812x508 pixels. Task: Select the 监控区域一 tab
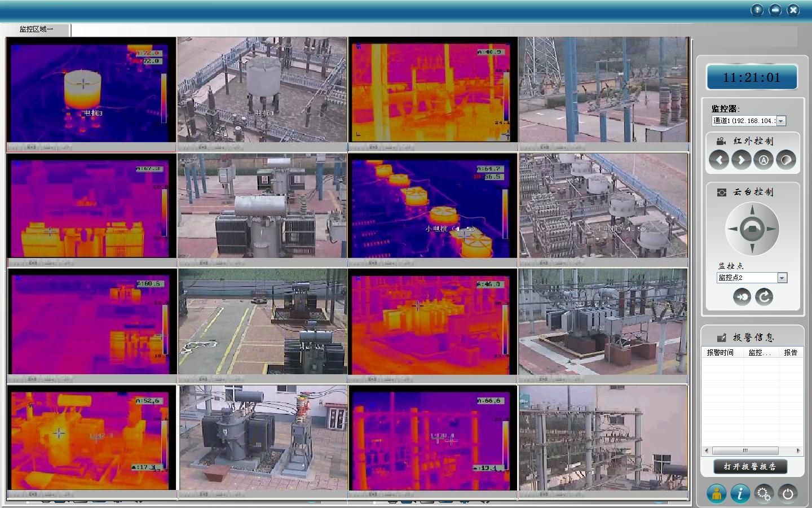[36, 29]
